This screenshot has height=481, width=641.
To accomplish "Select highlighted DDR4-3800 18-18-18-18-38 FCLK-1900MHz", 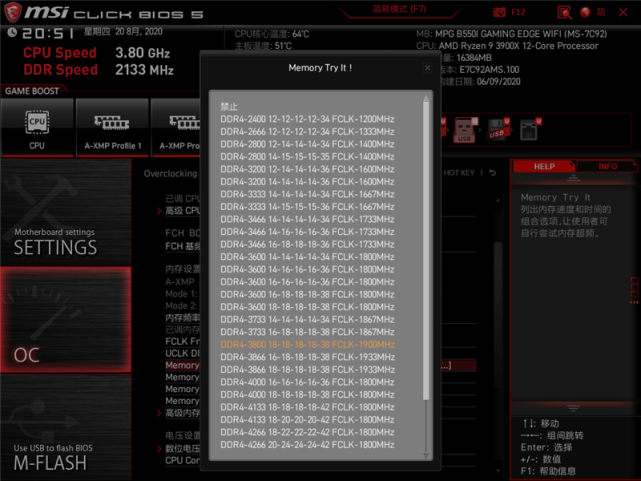I will tap(307, 345).
